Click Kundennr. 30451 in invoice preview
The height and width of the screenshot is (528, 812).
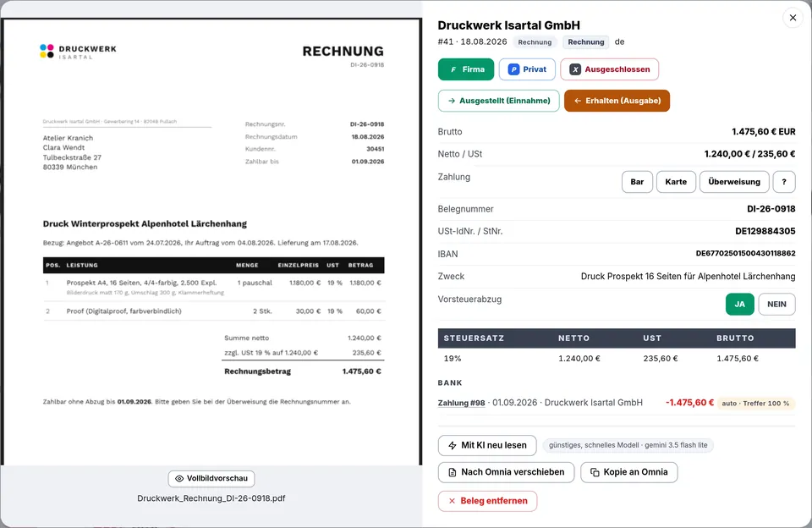pyautogui.click(x=315, y=149)
